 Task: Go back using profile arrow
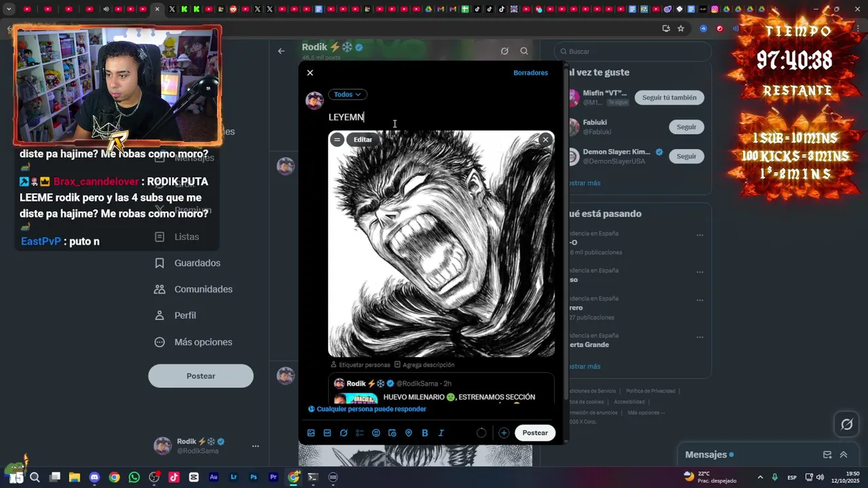click(281, 51)
